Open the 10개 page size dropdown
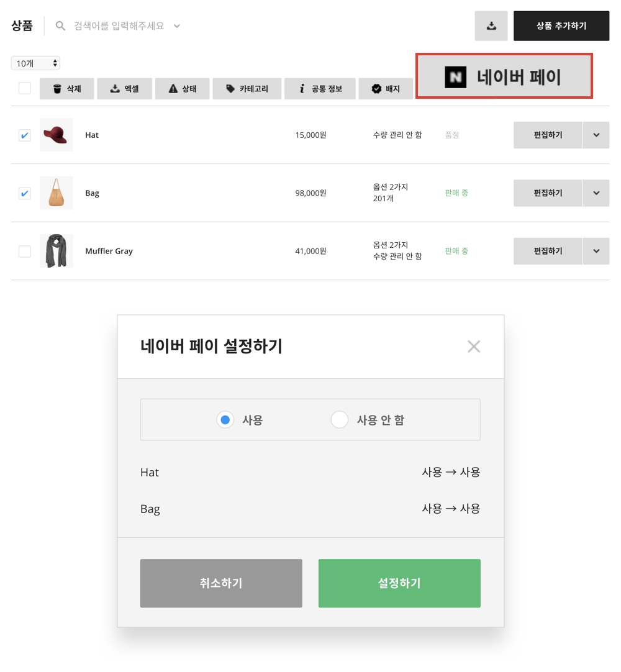The height and width of the screenshot is (672, 621). click(x=35, y=63)
